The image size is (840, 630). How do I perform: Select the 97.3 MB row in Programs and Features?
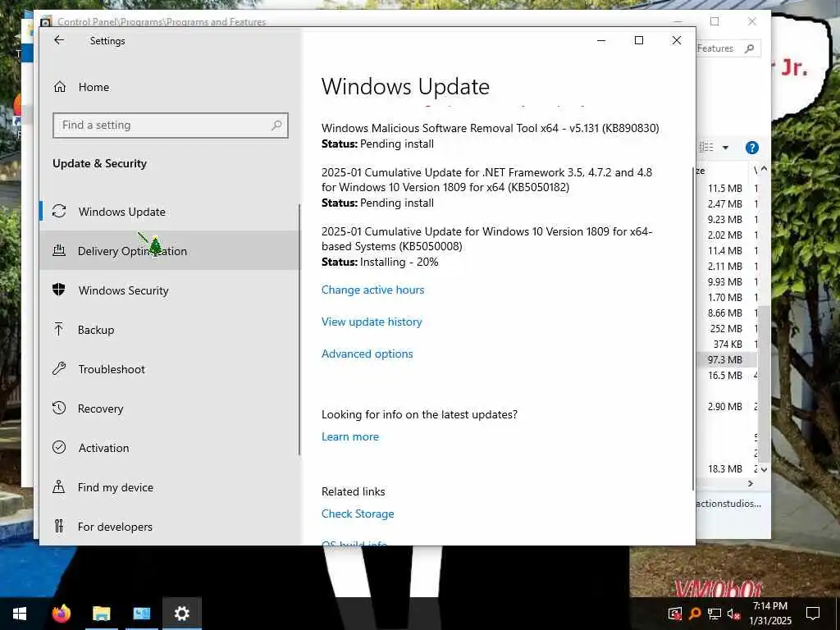pos(728,359)
